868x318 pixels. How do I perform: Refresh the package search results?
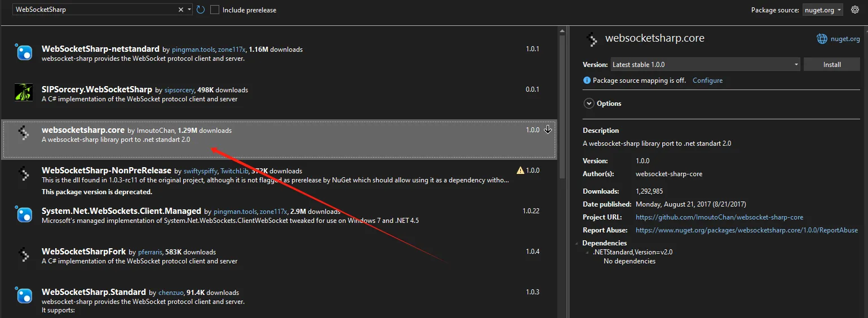[201, 10]
